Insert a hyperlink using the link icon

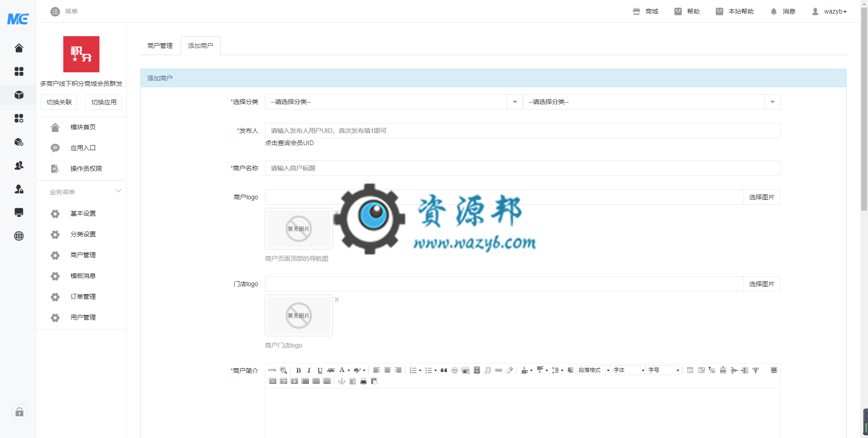[499, 370]
